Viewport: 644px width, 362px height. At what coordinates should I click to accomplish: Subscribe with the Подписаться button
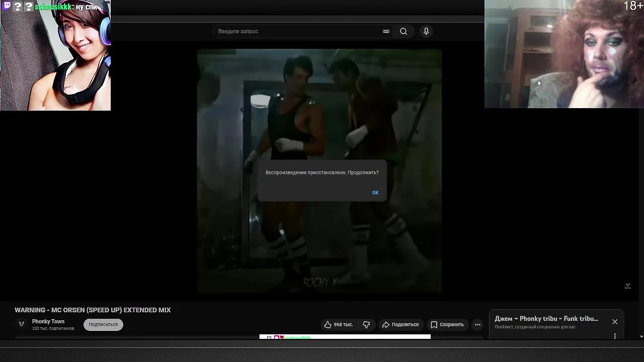(x=103, y=325)
